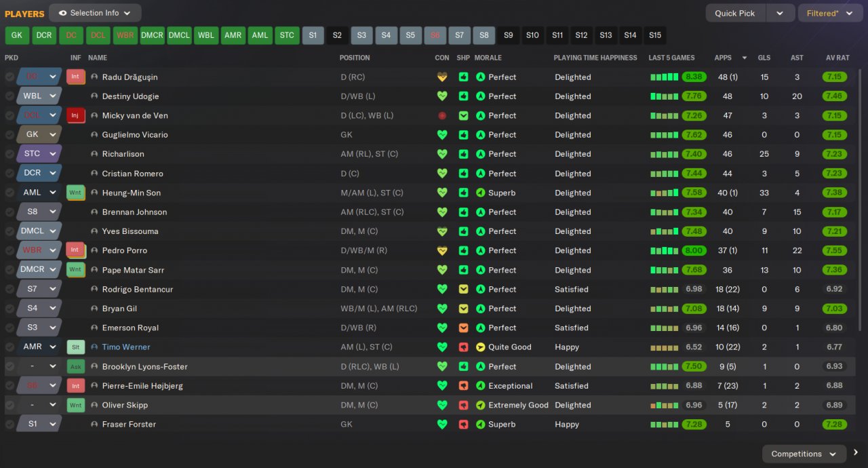Viewport: 868px width, 468px height.
Task: Open Timo Werner's player profile
Action: click(x=126, y=347)
